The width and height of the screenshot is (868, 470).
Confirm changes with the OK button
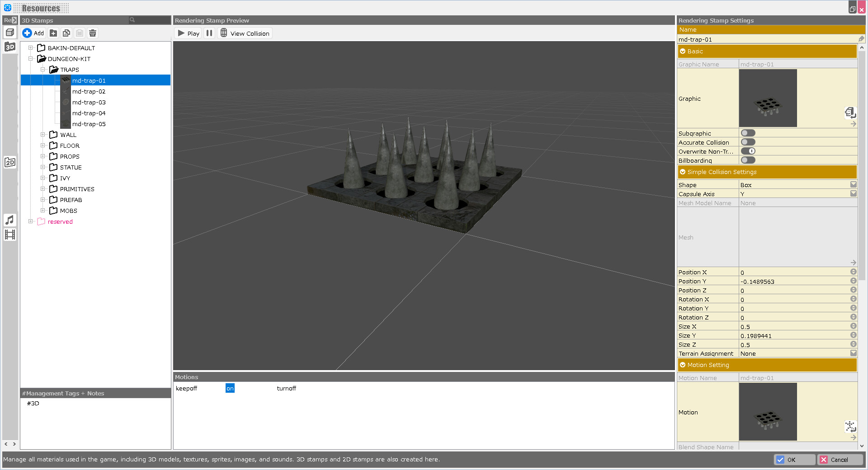click(x=794, y=459)
